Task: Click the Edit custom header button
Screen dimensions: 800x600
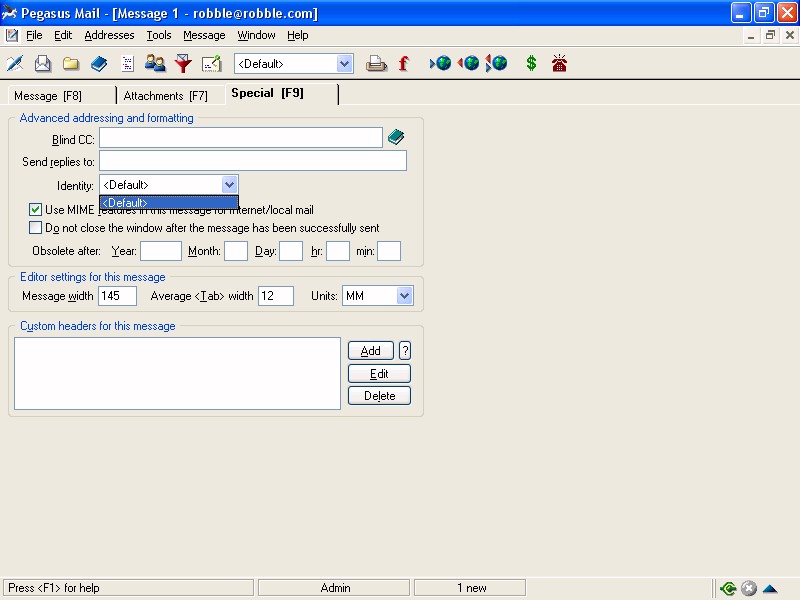Action: click(379, 373)
